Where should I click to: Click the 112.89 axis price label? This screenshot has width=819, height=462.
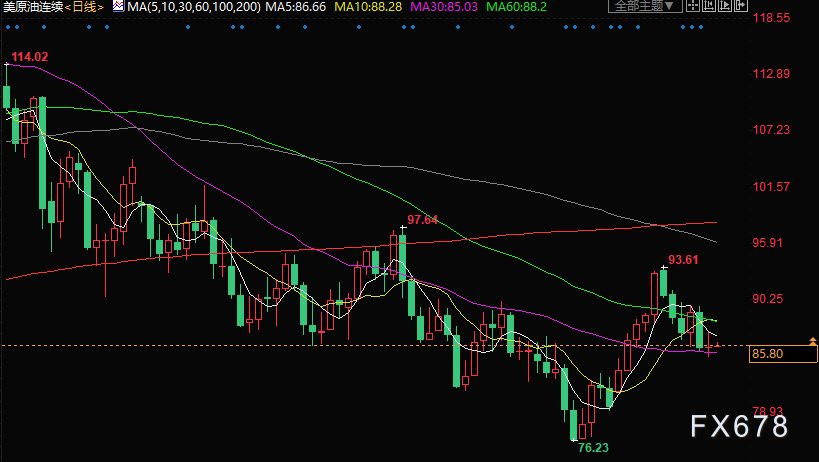coord(771,74)
